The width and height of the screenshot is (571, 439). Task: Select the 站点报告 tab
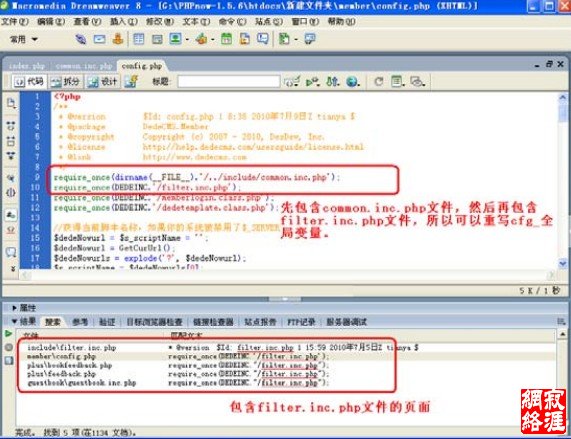260,322
